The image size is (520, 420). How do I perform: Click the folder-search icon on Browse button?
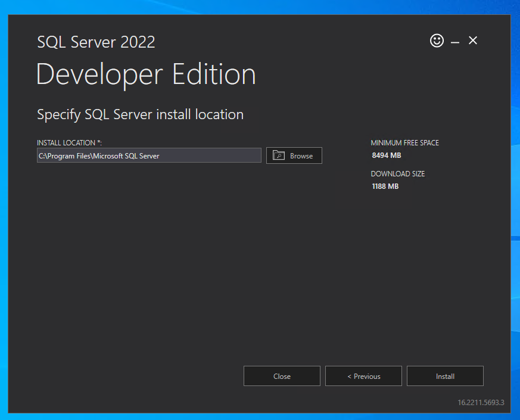coord(280,155)
